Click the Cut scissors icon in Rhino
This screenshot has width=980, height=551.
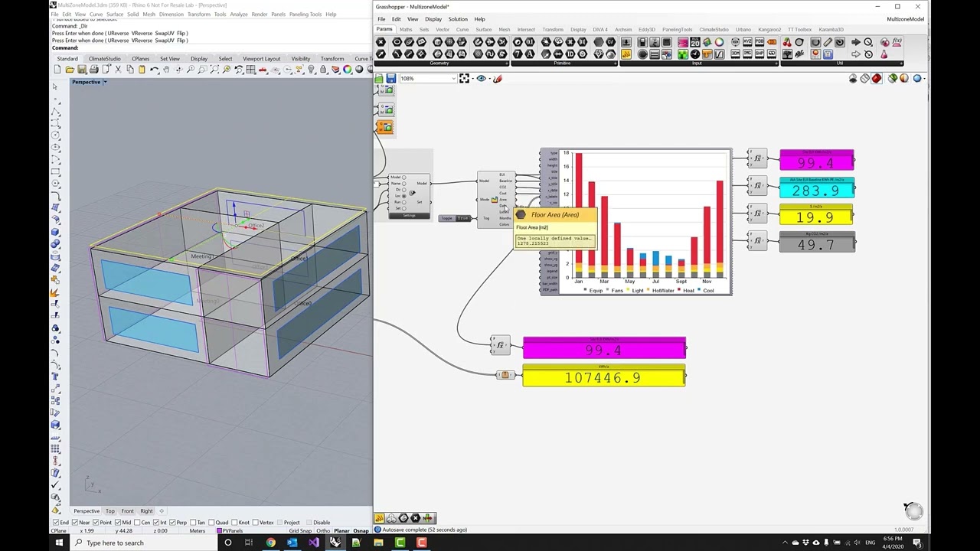pos(118,70)
